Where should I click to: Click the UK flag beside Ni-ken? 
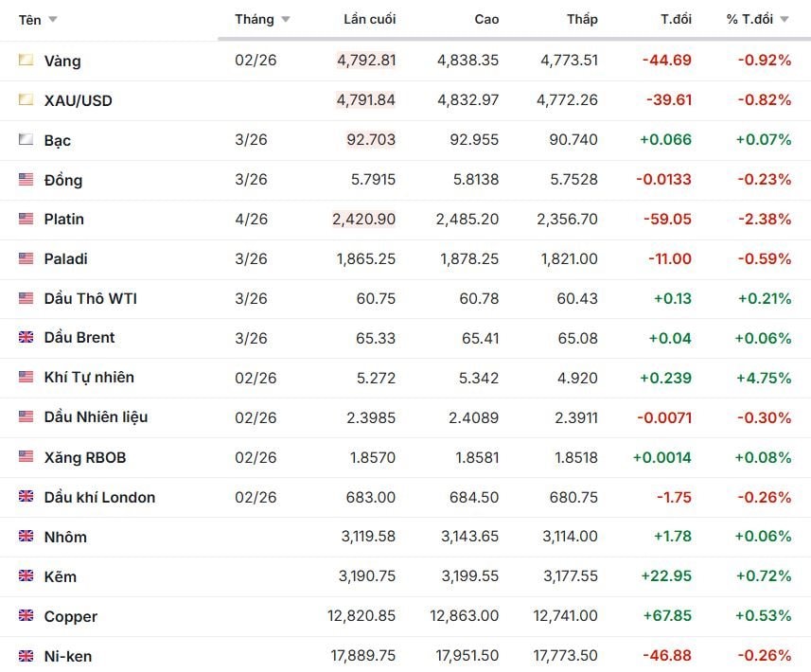pos(26,655)
